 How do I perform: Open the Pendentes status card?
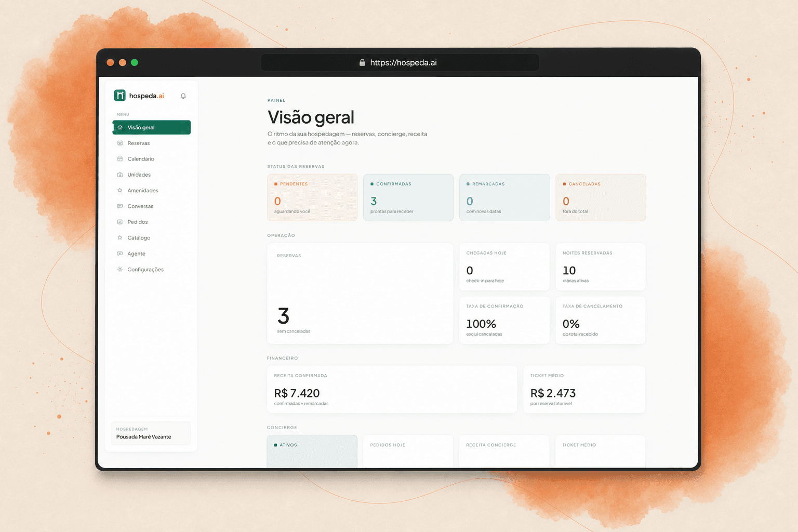pos(312,197)
